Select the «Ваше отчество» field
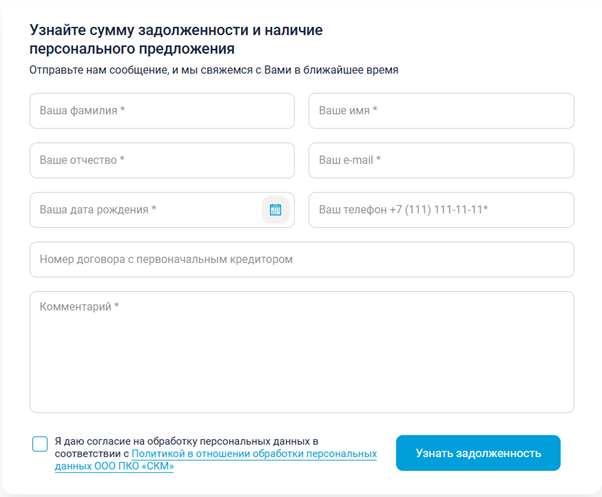 tap(162, 160)
